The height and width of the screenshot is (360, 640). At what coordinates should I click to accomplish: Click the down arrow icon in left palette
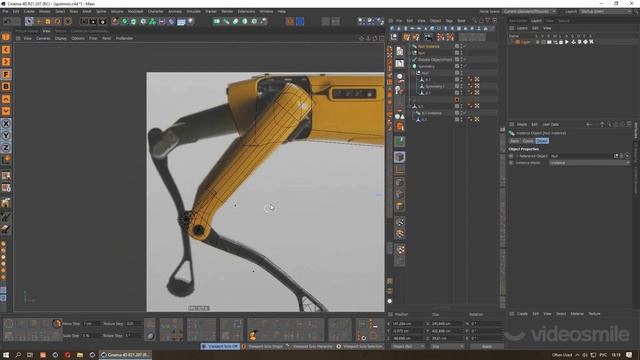[x=6, y=111]
